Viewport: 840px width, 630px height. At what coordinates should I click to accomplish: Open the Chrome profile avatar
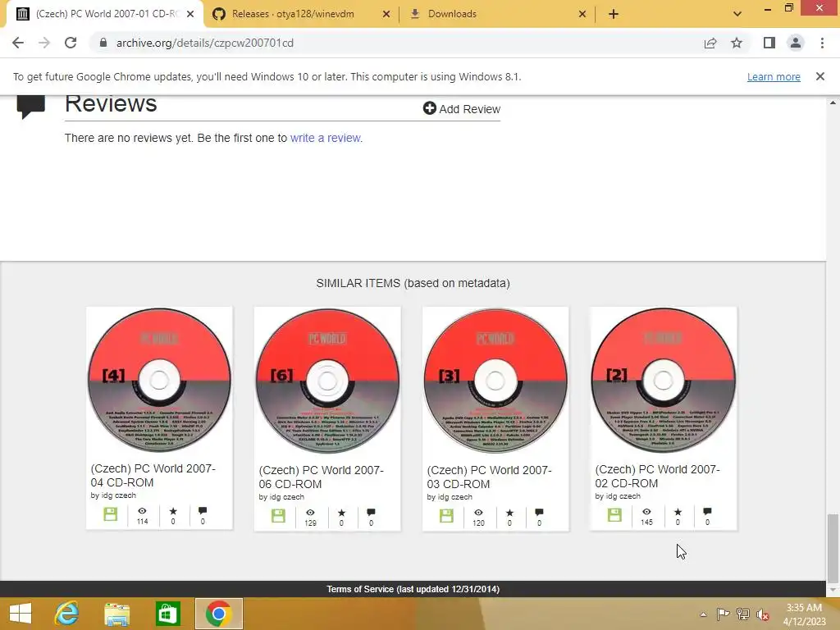click(x=796, y=43)
